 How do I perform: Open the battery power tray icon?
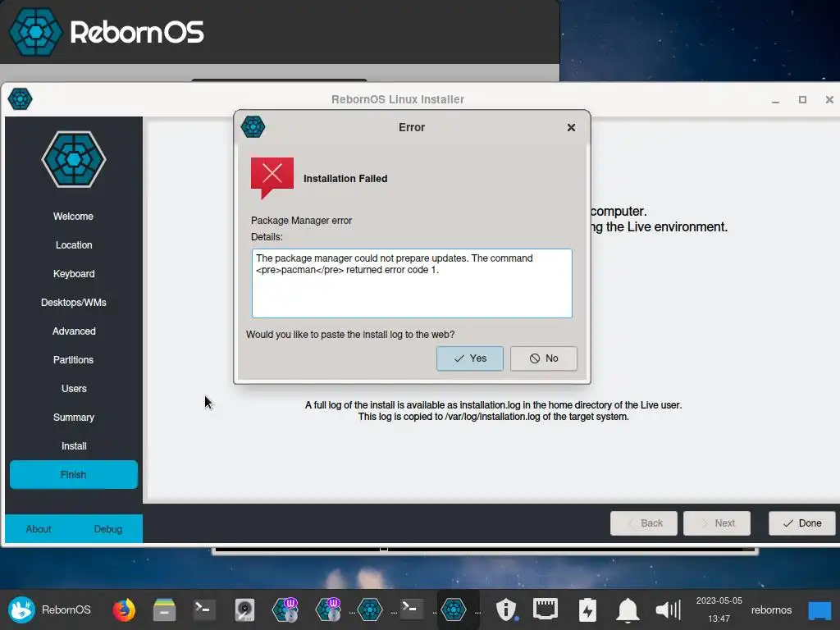587,610
